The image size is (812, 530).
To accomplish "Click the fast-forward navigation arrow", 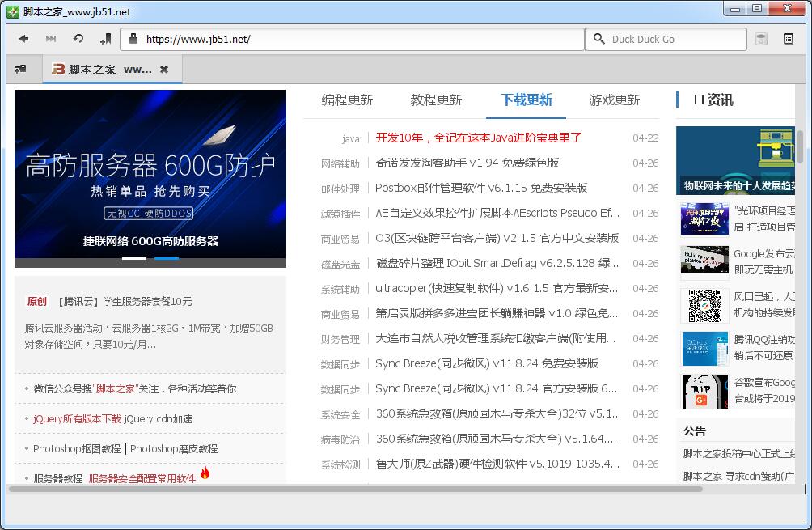I will [51, 39].
